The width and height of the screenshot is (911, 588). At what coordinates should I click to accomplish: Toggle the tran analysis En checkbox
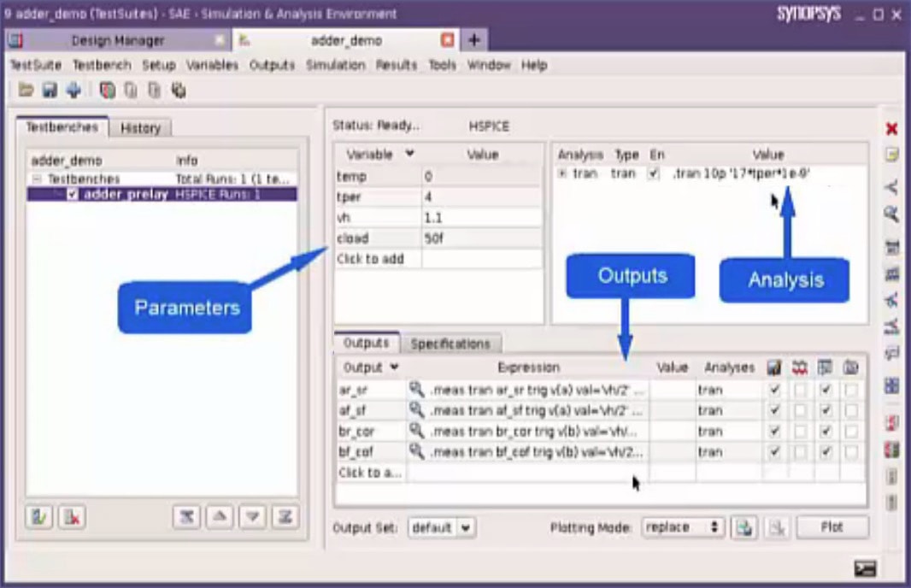coord(654,173)
